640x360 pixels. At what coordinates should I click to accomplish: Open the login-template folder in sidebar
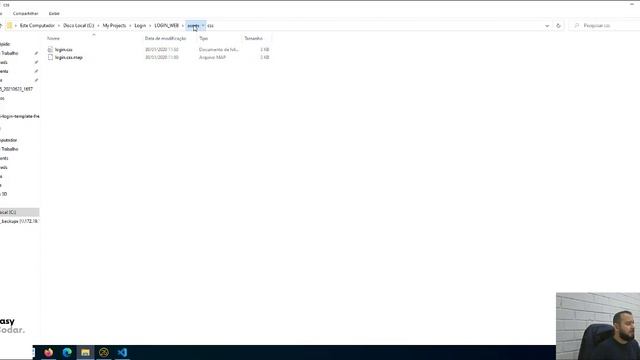pyautogui.click(x=20, y=116)
